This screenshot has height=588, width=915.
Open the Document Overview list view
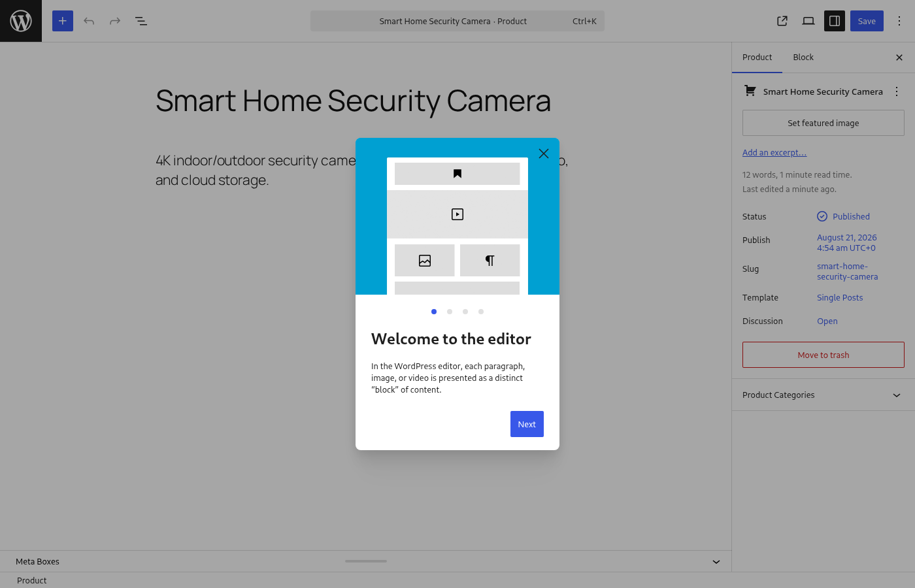point(141,21)
